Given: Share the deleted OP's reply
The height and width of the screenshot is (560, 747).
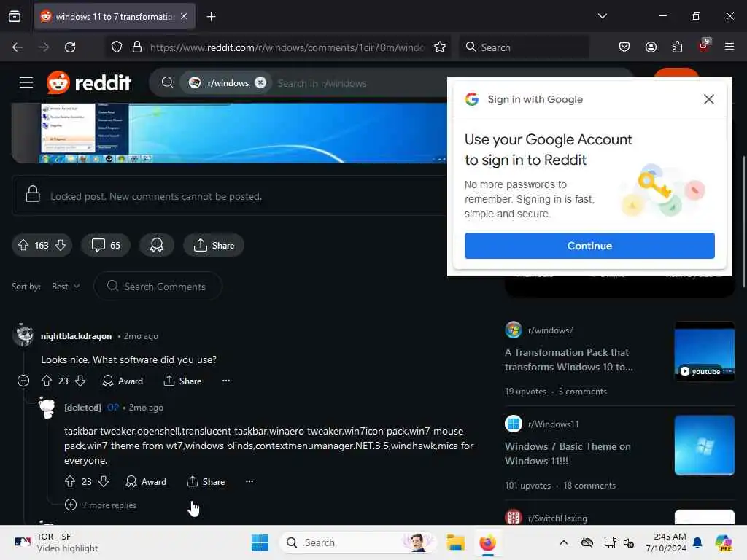Looking at the screenshot, I should [x=206, y=481].
